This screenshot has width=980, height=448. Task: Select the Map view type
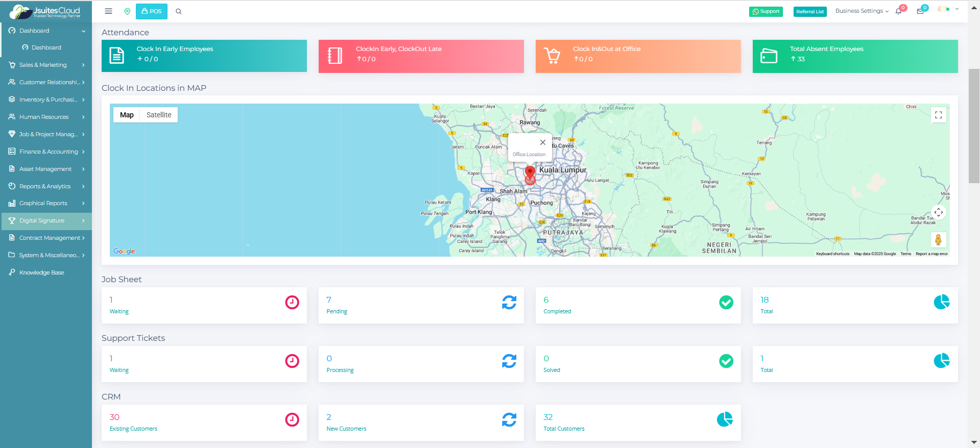point(127,115)
